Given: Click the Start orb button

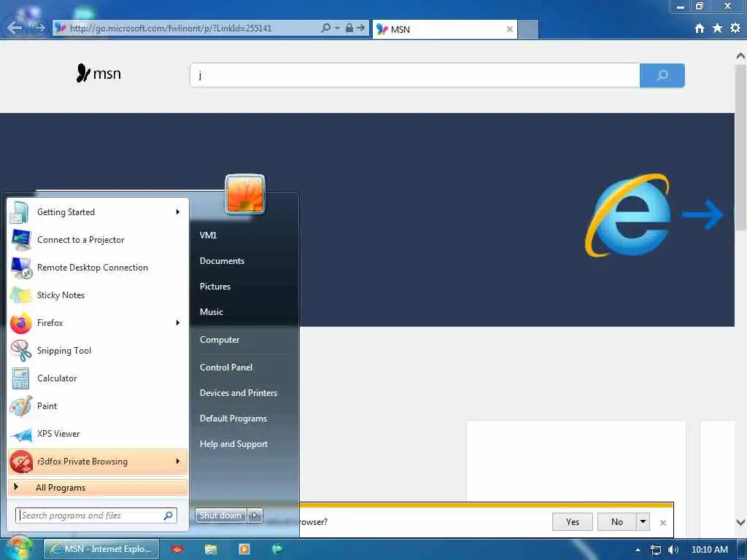Looking at the screenshot, I should click(18, 548).
